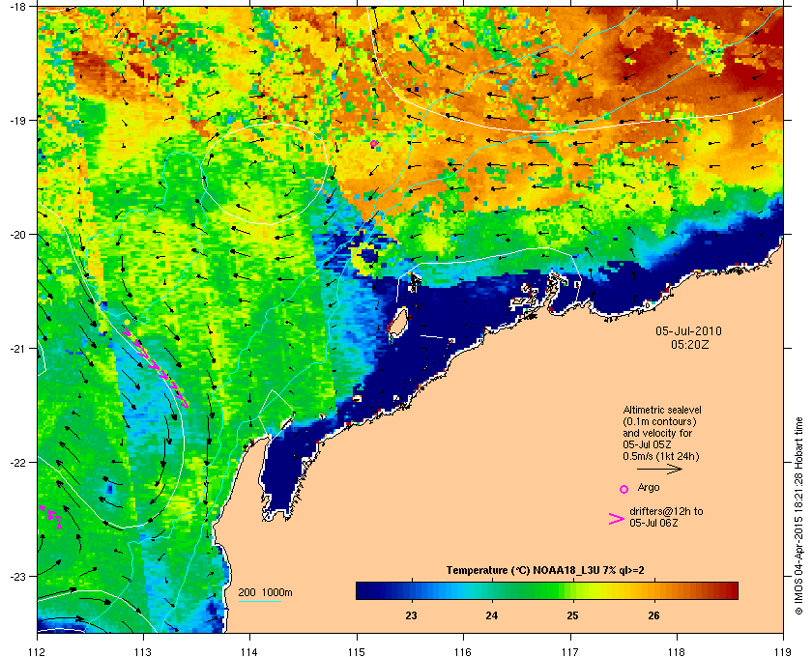This screenshot has height=657, width=812.
Task: Click the '05-Jul 06Z' drifter legend text
Action: coord(654,523)
